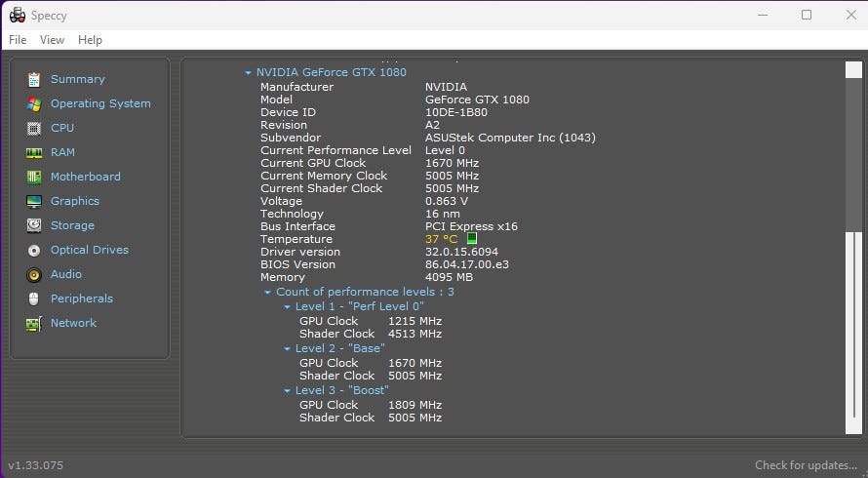This screenshot has width=868, height=478.
Task: Click the Optical Drives disc icon
Action: click(34, 251)
